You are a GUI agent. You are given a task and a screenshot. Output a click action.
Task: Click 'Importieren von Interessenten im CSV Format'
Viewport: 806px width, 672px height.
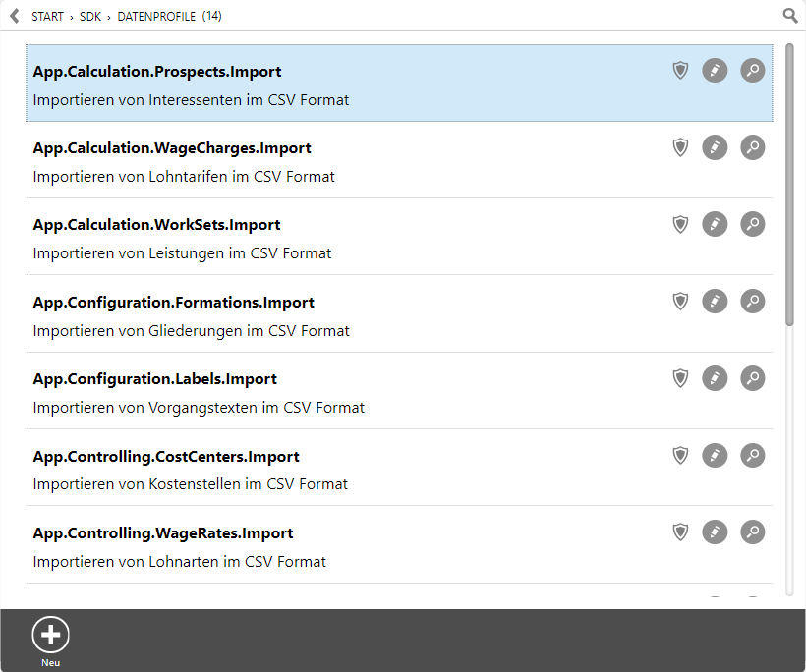coord(191,99)
